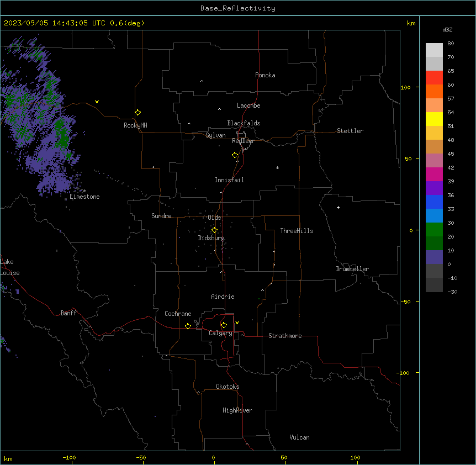Click the Vulcan label
The height and width of the screenshot is (465, 476).
coord(300,437)
